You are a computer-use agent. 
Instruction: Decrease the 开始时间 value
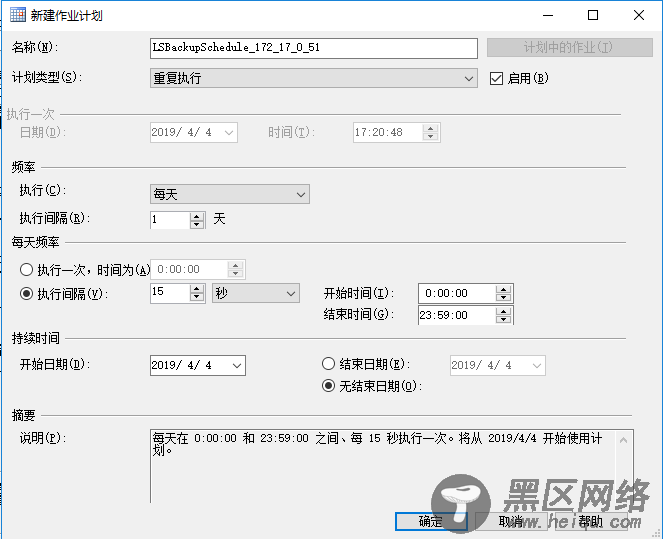pyautogui.click(x=504, y=298)
